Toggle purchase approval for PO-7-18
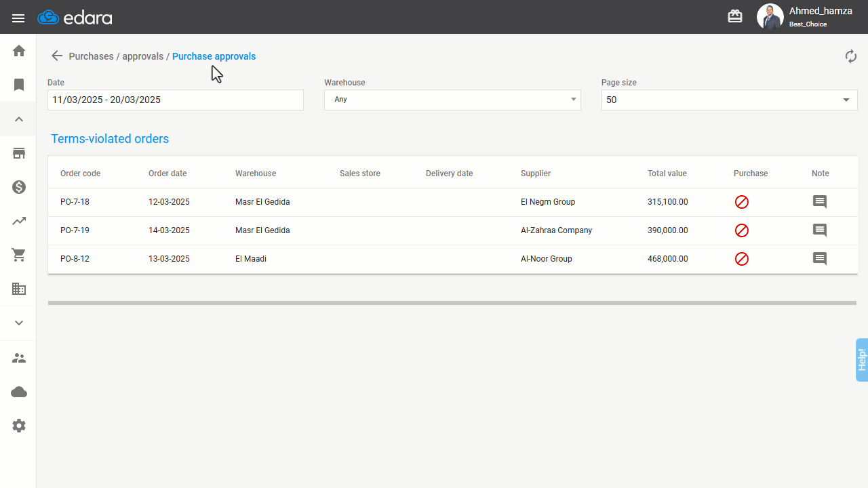Screen dimensions: 868x488 click(x=742, y=202)
